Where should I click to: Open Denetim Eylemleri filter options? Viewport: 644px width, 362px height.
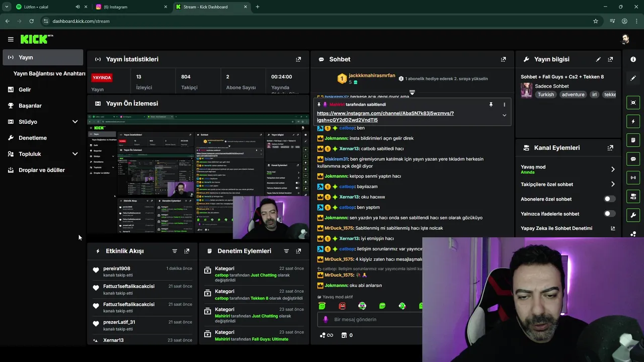(286, 251)
